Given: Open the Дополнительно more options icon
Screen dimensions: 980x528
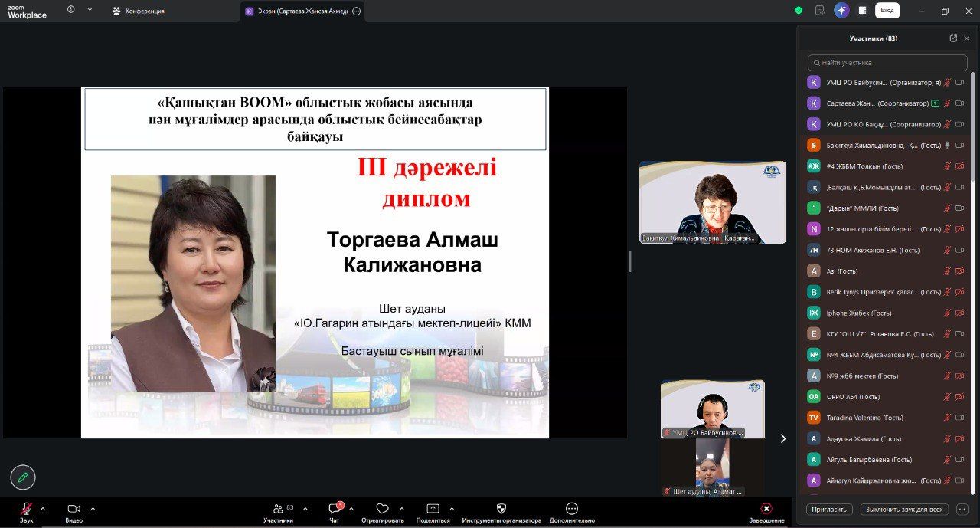Looking at the screenshot, I should tap(571, 509).
